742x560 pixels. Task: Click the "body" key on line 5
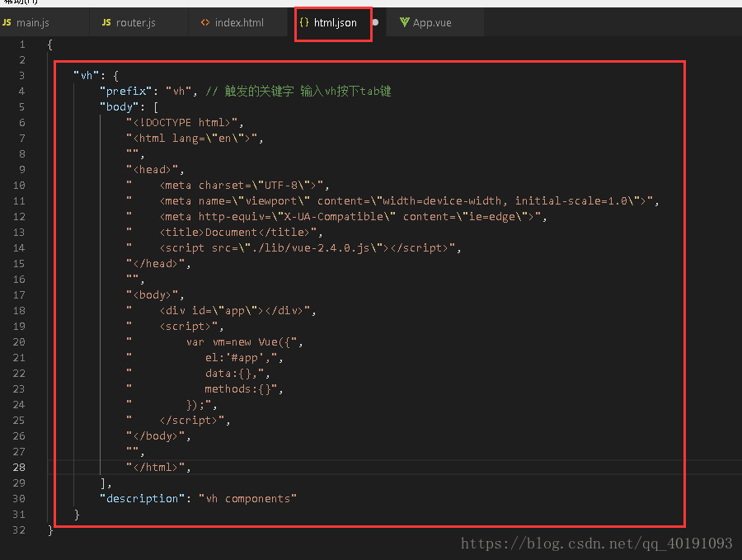(120, 107)
